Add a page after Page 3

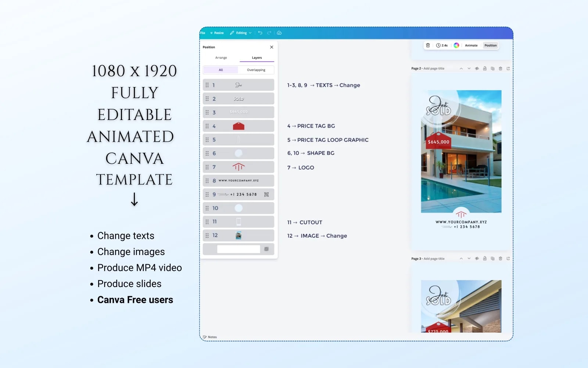point(508,258)
